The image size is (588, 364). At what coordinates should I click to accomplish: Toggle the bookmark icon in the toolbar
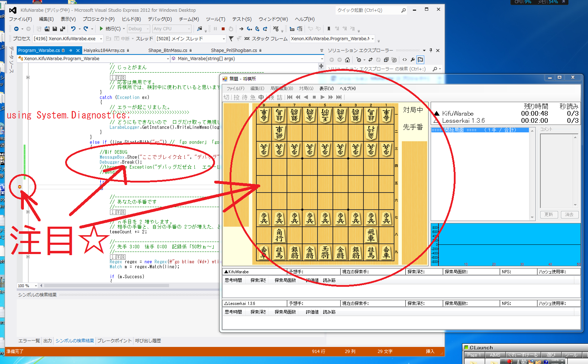point(329,29)
